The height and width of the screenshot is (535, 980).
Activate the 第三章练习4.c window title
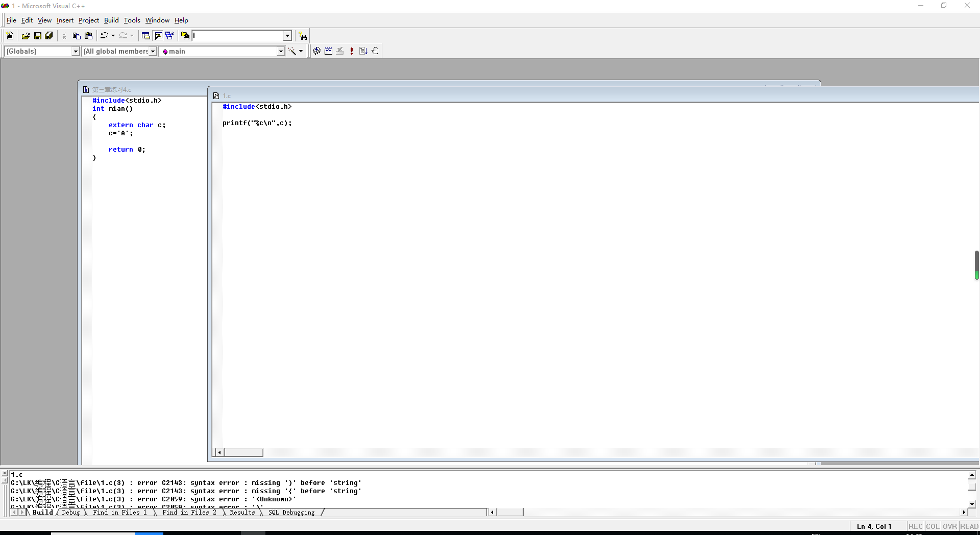112,90
